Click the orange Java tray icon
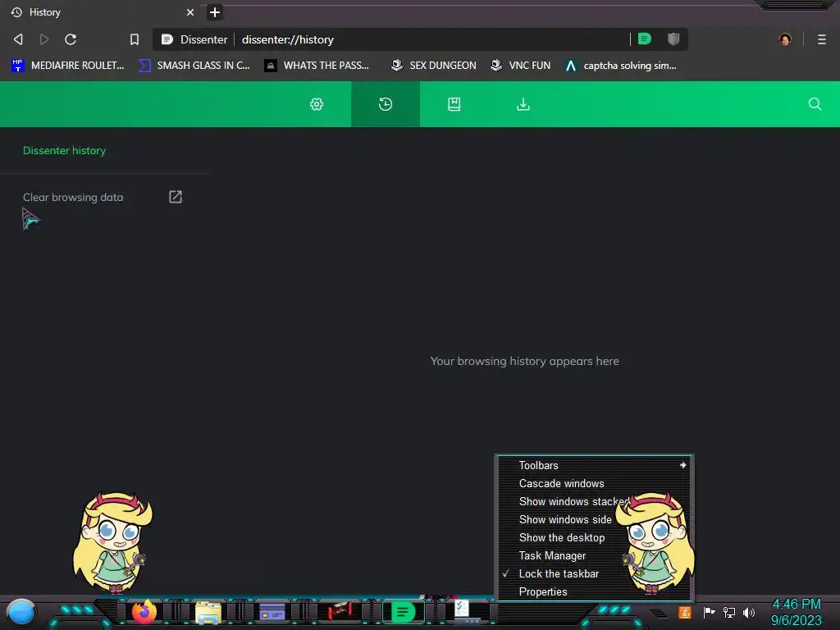Image resolution: width=840 pixels, height=630 pixels. pos(685,612)
